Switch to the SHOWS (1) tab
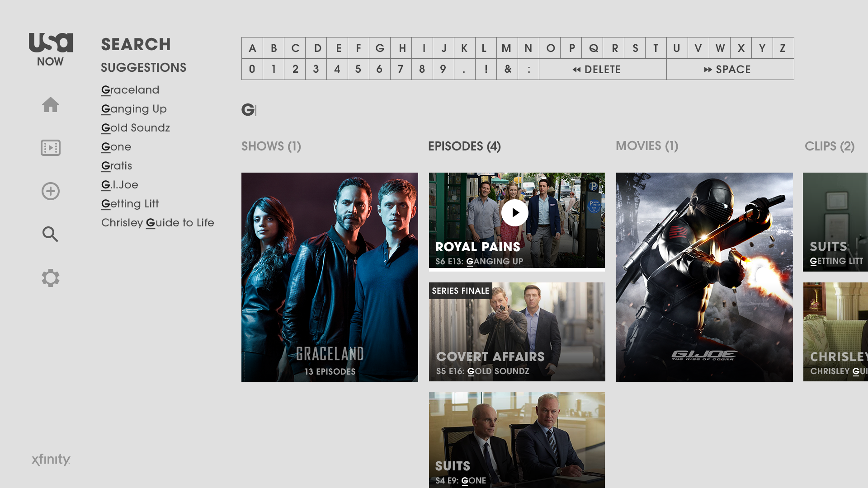This screenshot has height=488, width=868. point(271,146)
